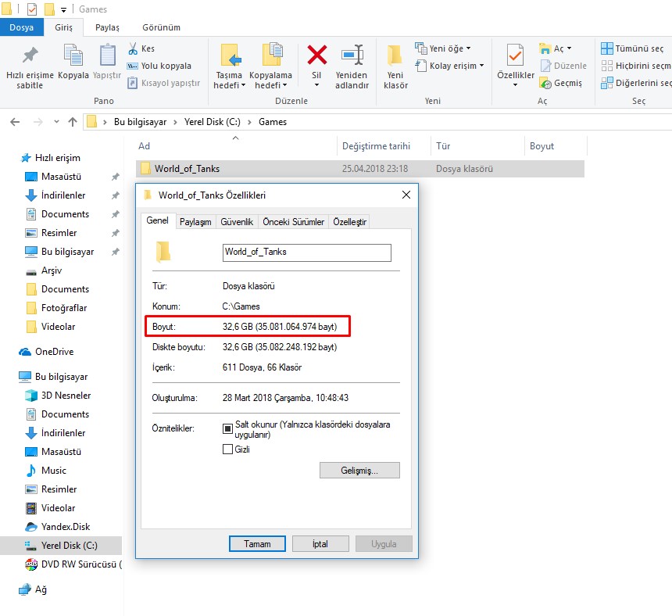Sort by the Değiştirme tarihi column header

(x=376, y=146)
